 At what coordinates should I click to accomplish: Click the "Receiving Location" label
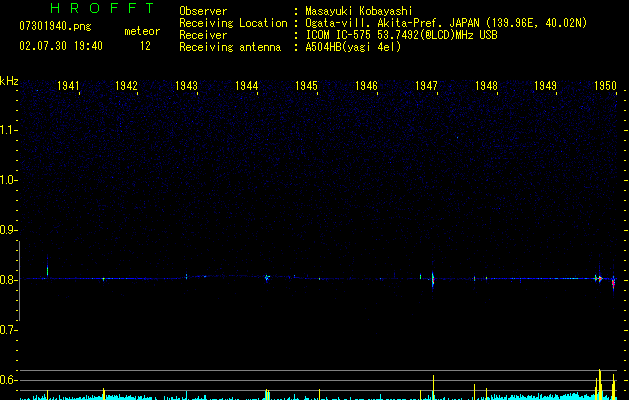pyautogui.click(x=233, y=23)
